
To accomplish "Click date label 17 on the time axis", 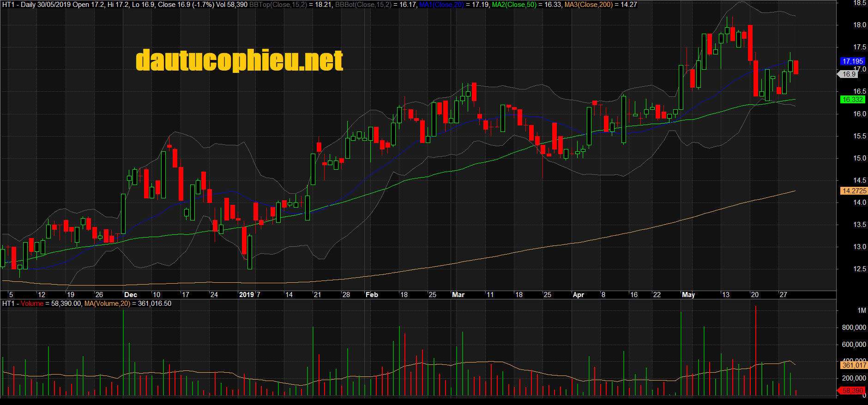I will click(186, 295).
